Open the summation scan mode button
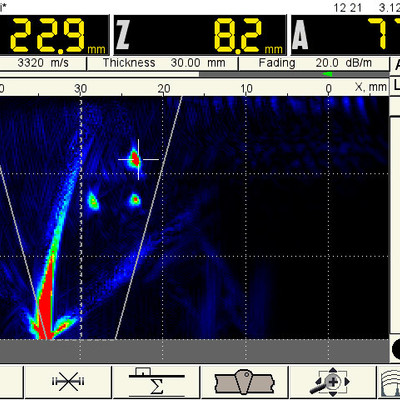400x400 pixels. click(x=156, y=382)
